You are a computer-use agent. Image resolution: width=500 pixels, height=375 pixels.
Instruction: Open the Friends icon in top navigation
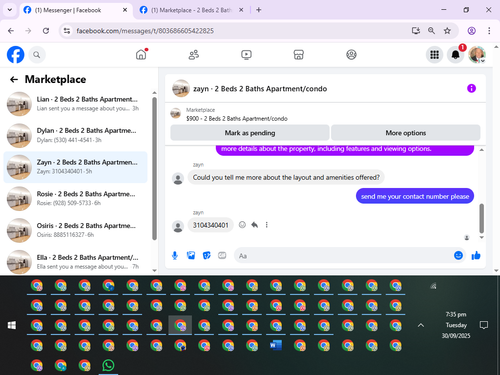click(x=194, y=55)
